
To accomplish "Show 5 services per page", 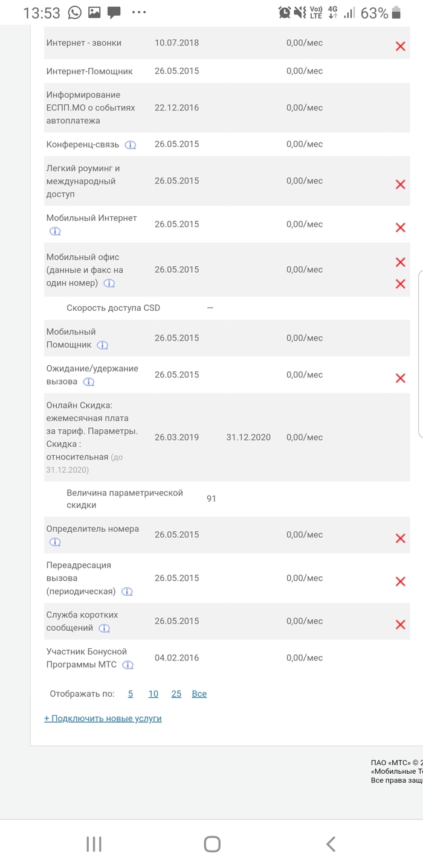I will [x=131, y=694].
